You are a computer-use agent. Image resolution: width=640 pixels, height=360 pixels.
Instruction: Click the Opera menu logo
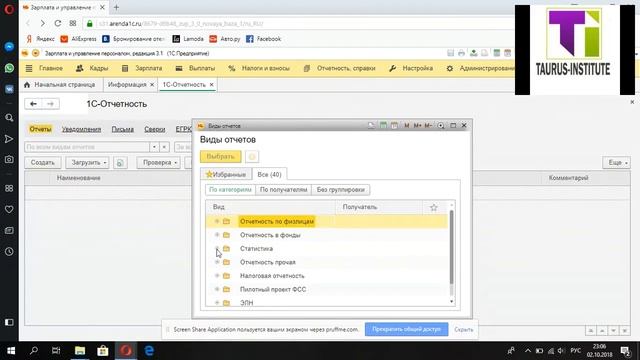(9, 9)
